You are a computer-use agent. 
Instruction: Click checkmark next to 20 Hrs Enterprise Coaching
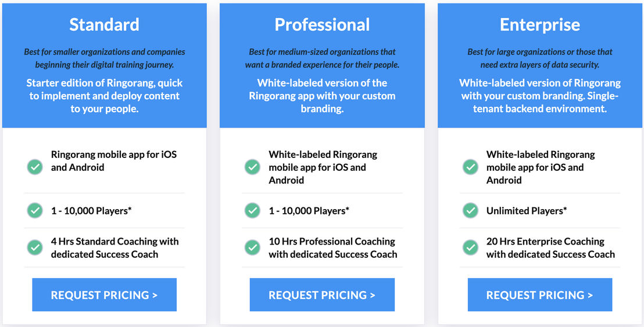470,247
